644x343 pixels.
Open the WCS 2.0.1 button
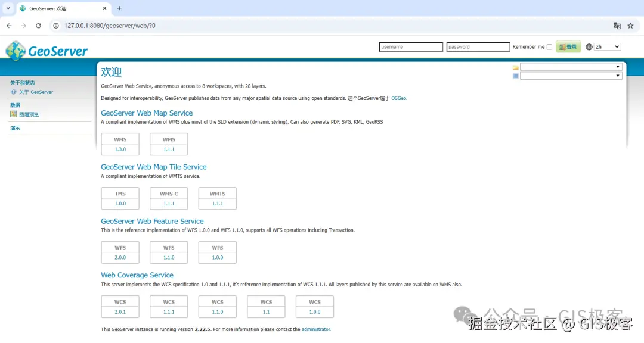coord(120,307)
